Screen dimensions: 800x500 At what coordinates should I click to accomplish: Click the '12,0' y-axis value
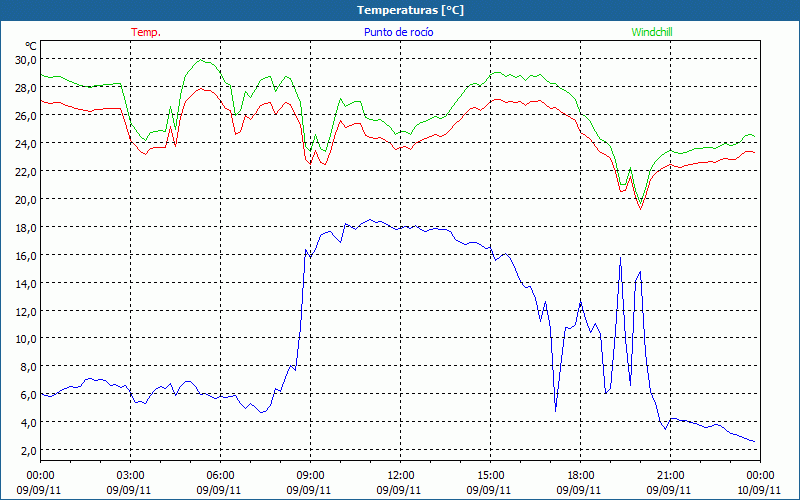point(27,311)
